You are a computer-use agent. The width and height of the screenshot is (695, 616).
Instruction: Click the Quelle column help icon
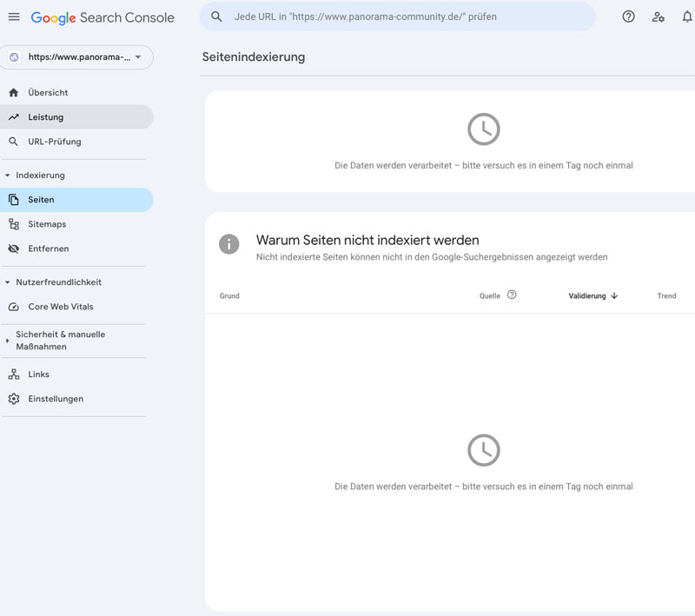coord(512,295)
